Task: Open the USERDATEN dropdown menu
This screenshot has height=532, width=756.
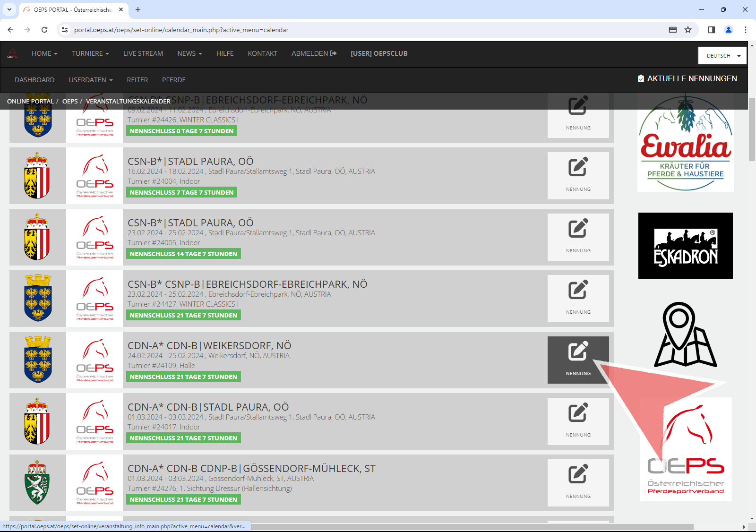Action: click(x=91, y=80)
